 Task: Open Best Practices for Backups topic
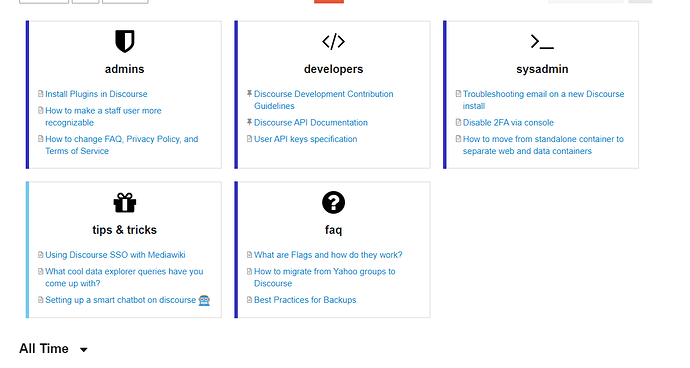305,300
